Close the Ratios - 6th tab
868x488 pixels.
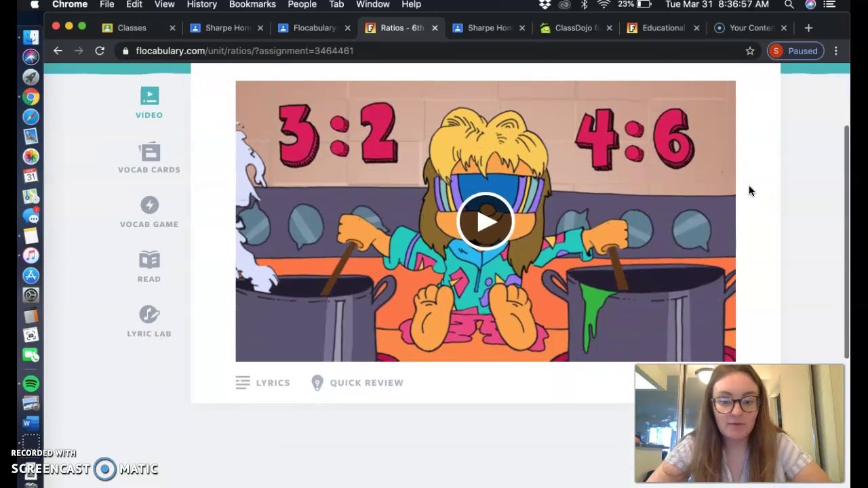coord(435,28)
